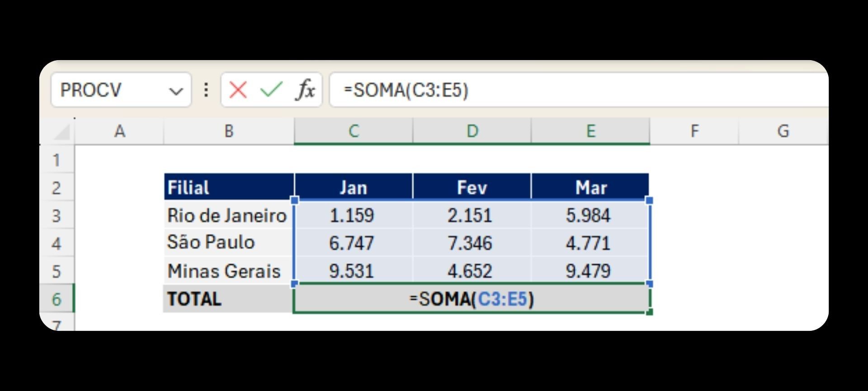Screen dimensions: 868x391
Task: Click inside the formula bar text
Action: 542,90
